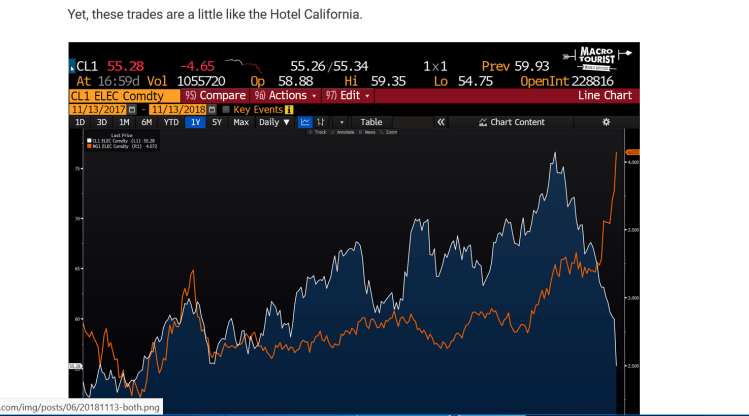Select the YTD time range tab
The height and width of the screenshot is (416, 749).
click(171, 122)
